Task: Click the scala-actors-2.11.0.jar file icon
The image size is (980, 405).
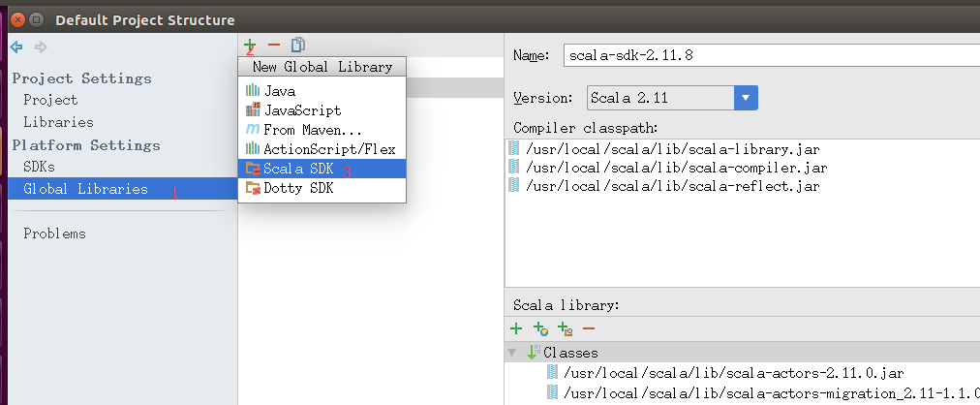Action: click(553, 372)
